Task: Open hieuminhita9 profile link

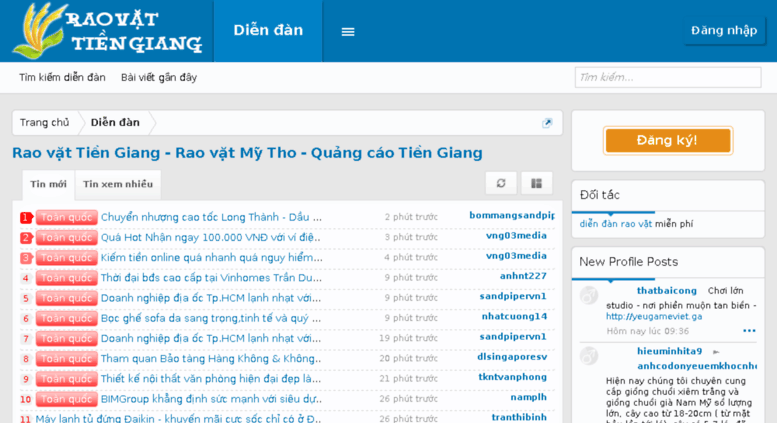Action: (x=669, y=351)
